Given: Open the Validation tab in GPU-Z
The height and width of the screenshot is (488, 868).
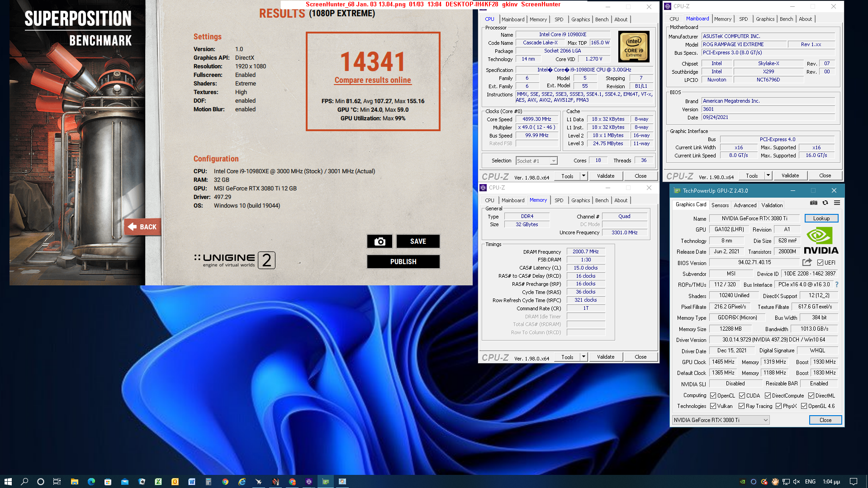Looking at the screenshot, I should 772,205.
